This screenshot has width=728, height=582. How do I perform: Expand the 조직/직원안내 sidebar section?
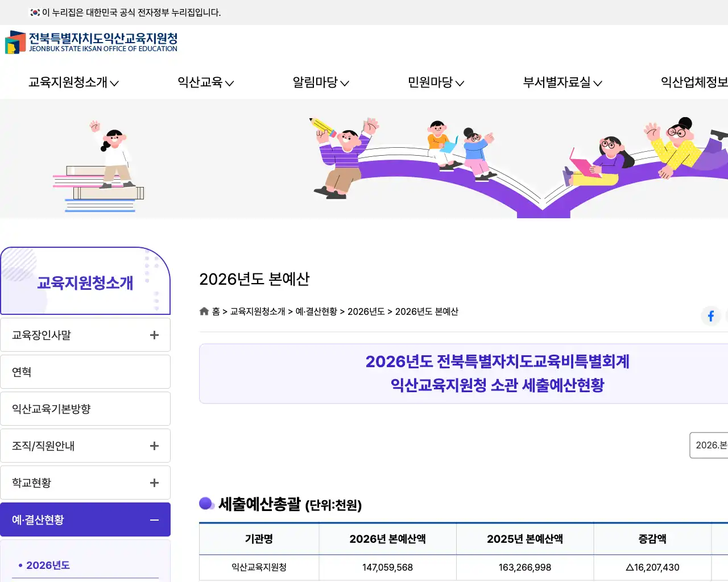click(x=154, y=446)
